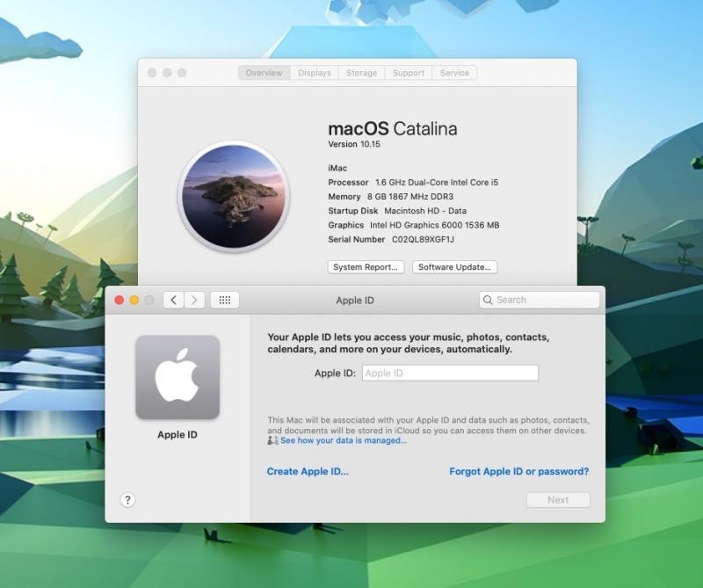
Task: Focus the Apple ID text field
Action: (450, 374)
